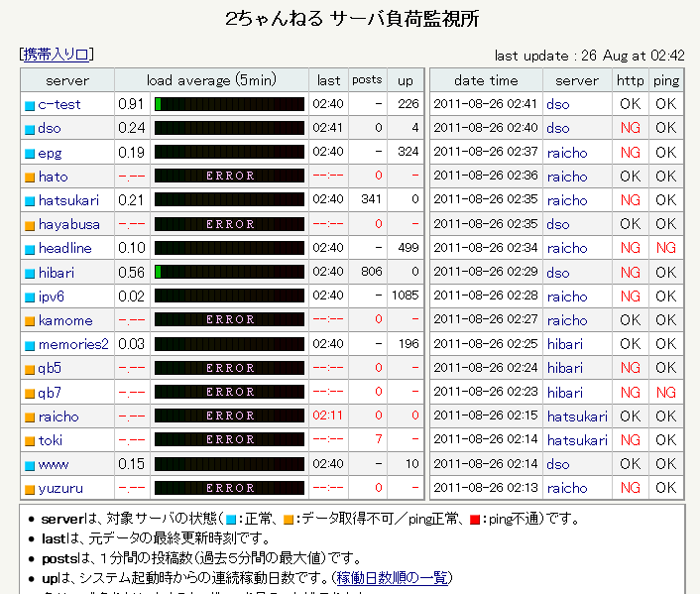The image size is (700, 594).
Task: Open raicho link in 02:37 log row
Action: (x=567, y=153)
